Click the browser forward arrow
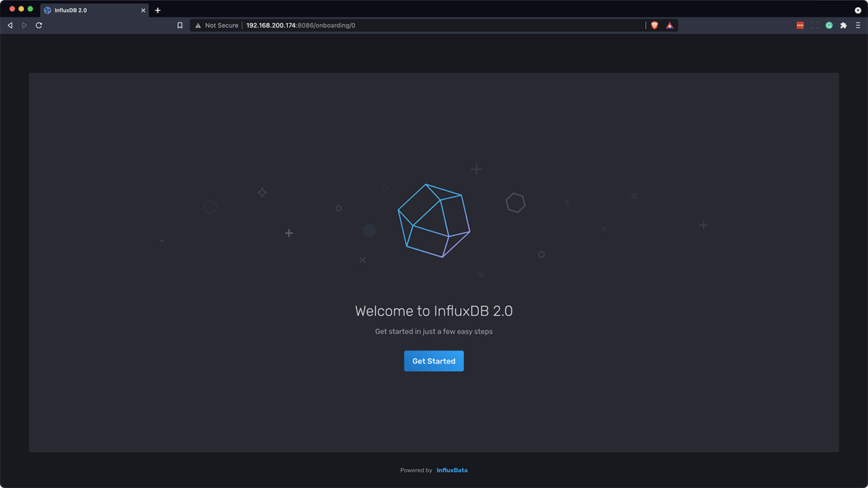The image size is (868, 488). (25, 25)
